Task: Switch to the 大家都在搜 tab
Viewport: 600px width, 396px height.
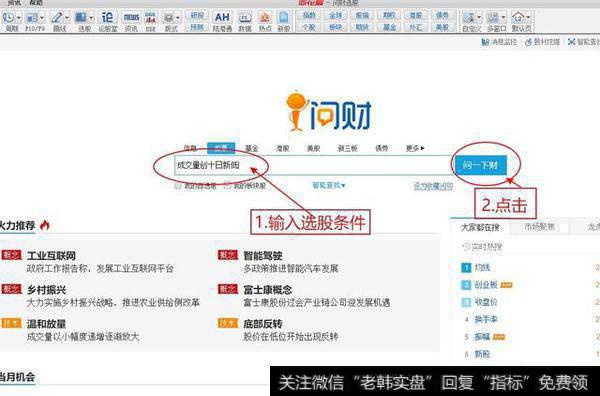Action: 480,227
